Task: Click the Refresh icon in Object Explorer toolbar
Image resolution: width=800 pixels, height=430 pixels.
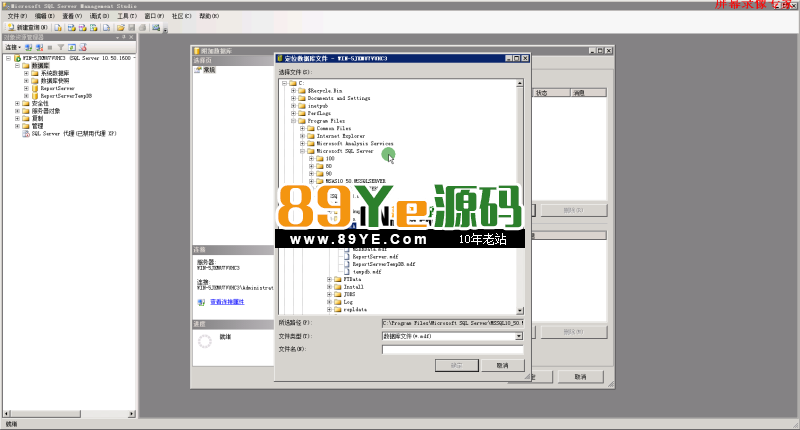Action: (72, 47)
